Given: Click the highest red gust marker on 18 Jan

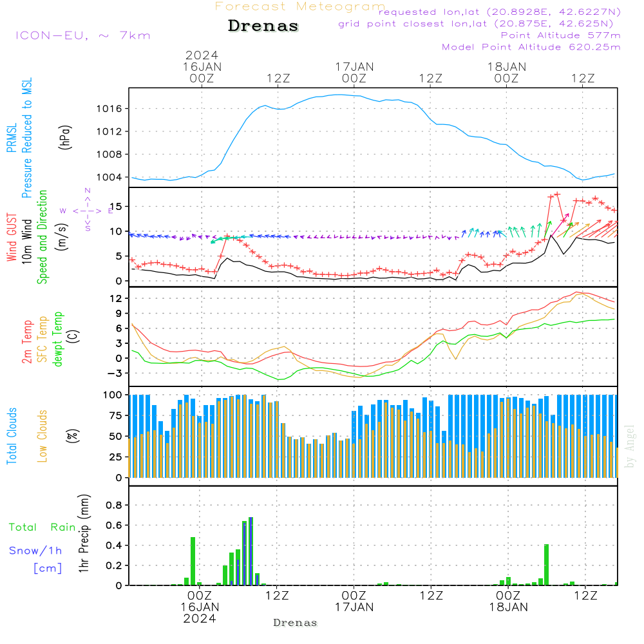Looking at the screenshot, I should coord(557,194).
